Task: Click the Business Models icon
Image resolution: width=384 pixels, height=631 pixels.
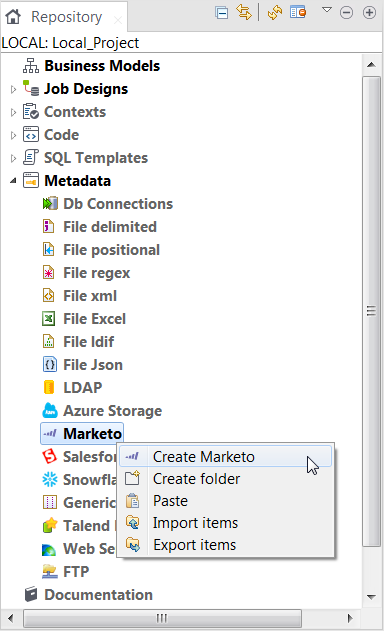Action: (x=31, y=66)
